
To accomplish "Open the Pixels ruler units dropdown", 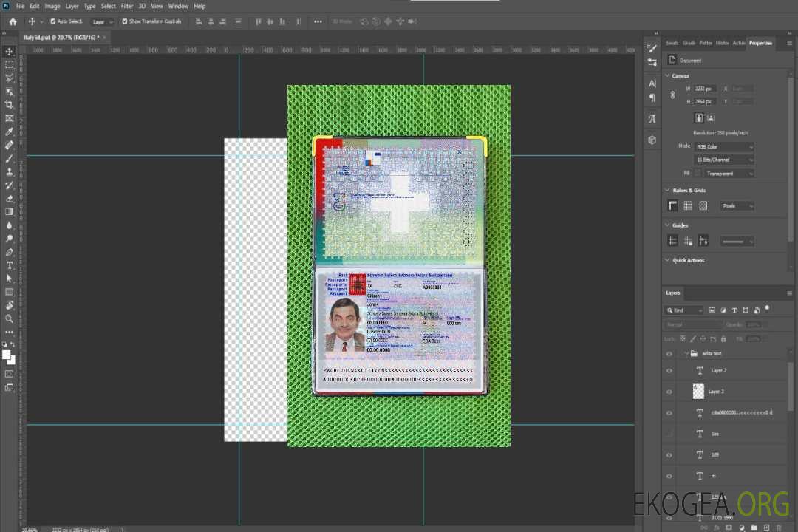I will coord(737,205).
